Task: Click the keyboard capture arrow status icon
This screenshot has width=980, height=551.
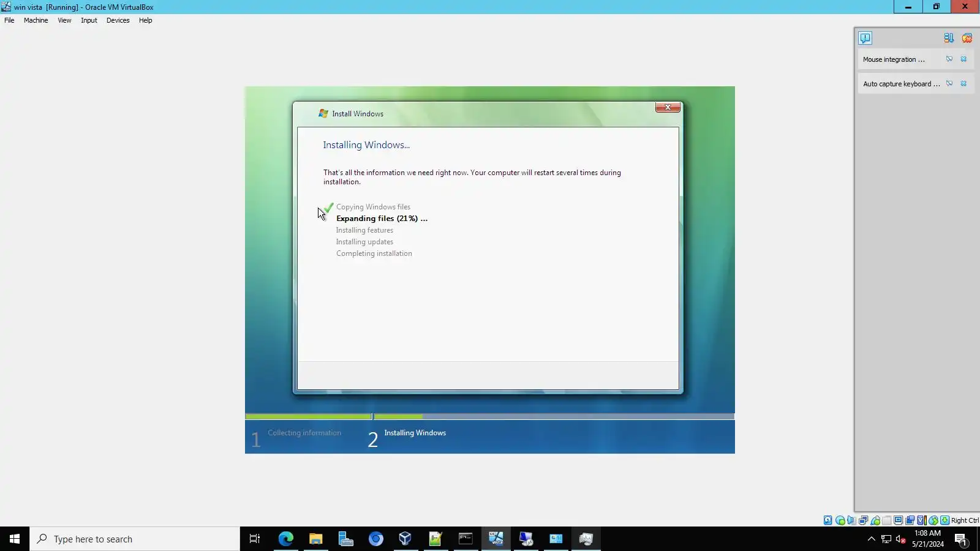Action: (945, 520)
